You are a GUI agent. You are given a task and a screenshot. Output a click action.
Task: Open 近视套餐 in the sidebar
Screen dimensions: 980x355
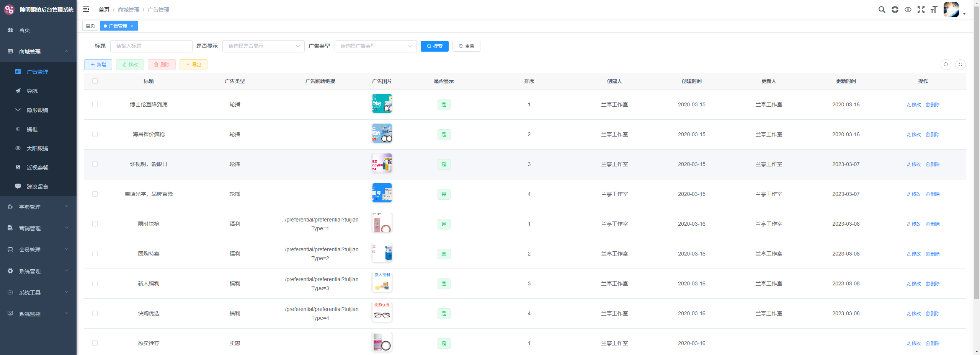point(38,167)
